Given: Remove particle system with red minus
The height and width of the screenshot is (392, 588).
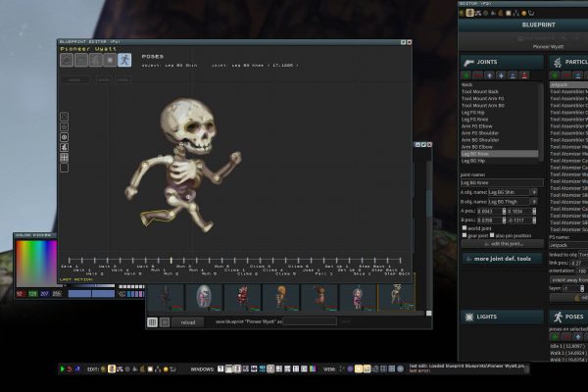Looking at the screenshot, I should [x=566, y=75].
